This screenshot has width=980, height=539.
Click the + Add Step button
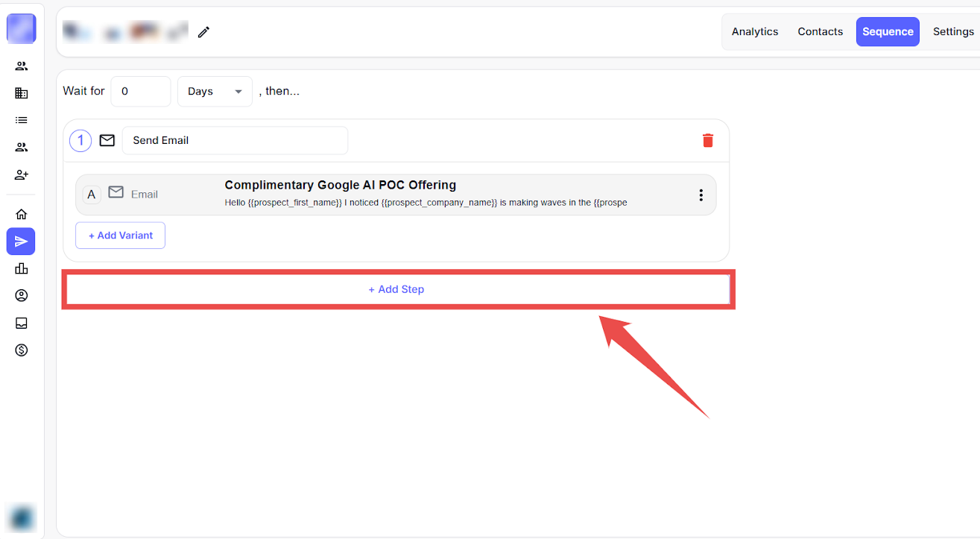point(396,289)
